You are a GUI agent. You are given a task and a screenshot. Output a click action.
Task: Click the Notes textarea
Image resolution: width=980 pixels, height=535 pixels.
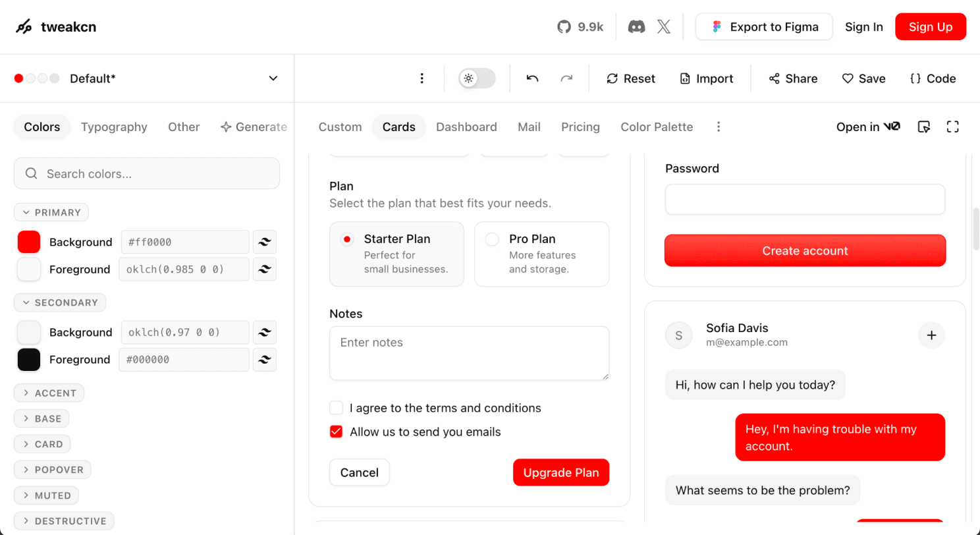470,353
